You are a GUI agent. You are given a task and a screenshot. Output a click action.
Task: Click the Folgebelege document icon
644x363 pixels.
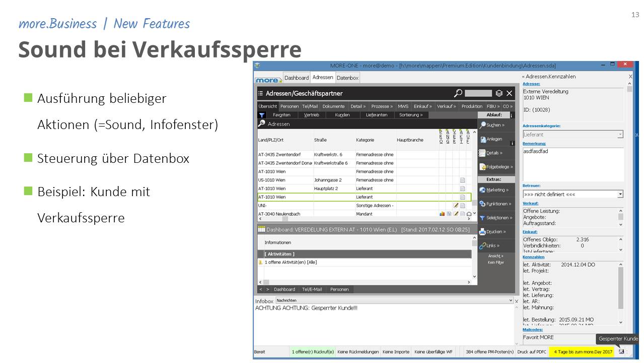pyautogui.click(x=483, y=167)
